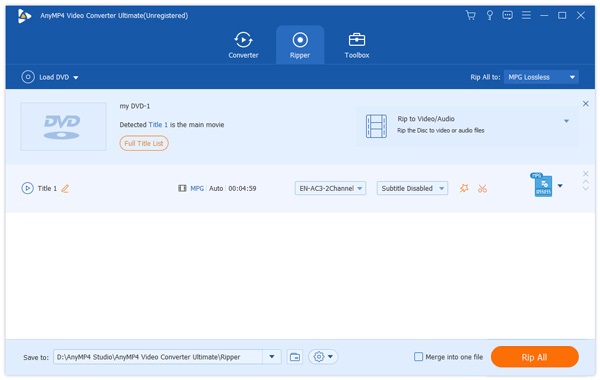Move Title 1 up with arrow

[585, 181]
